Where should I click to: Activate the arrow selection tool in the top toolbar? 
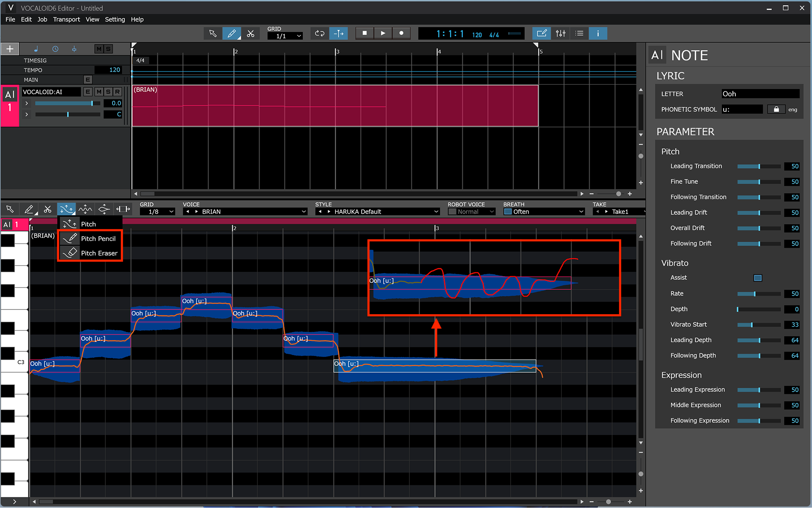point(213,33)
